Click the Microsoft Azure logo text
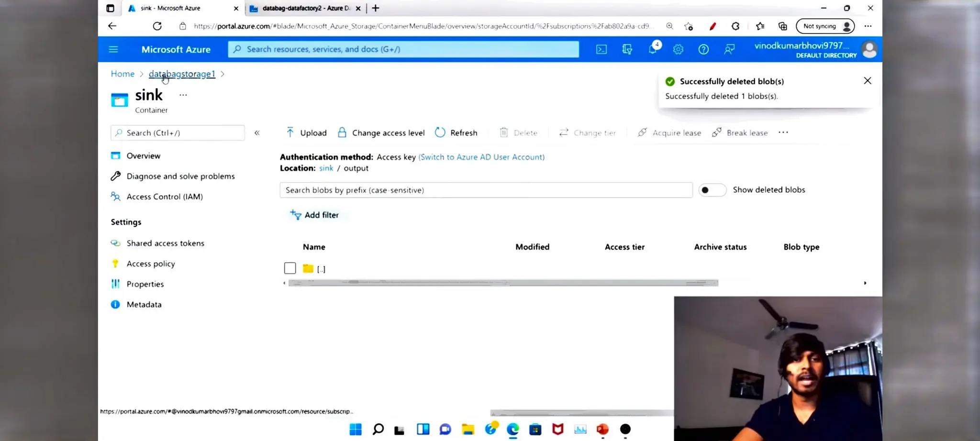This screenshot has width=980, height=441. [176, 49]
